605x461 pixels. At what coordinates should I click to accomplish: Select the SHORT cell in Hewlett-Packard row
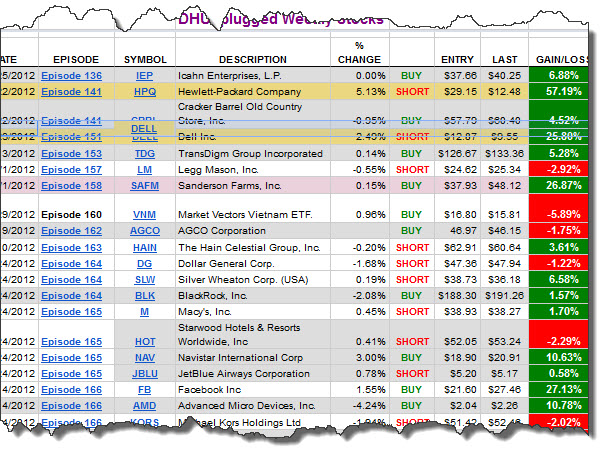(x=412, y=92)
